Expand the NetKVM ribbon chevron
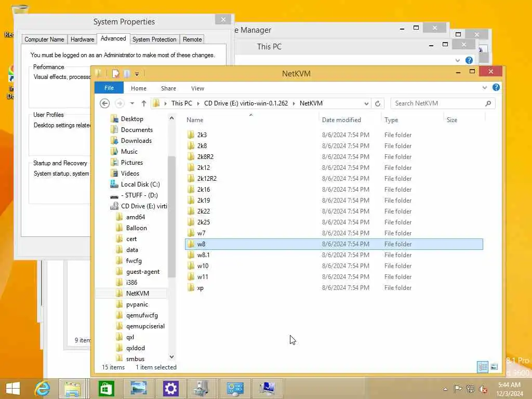The height and width of the screenshot is (399, 532). [485, 87]
